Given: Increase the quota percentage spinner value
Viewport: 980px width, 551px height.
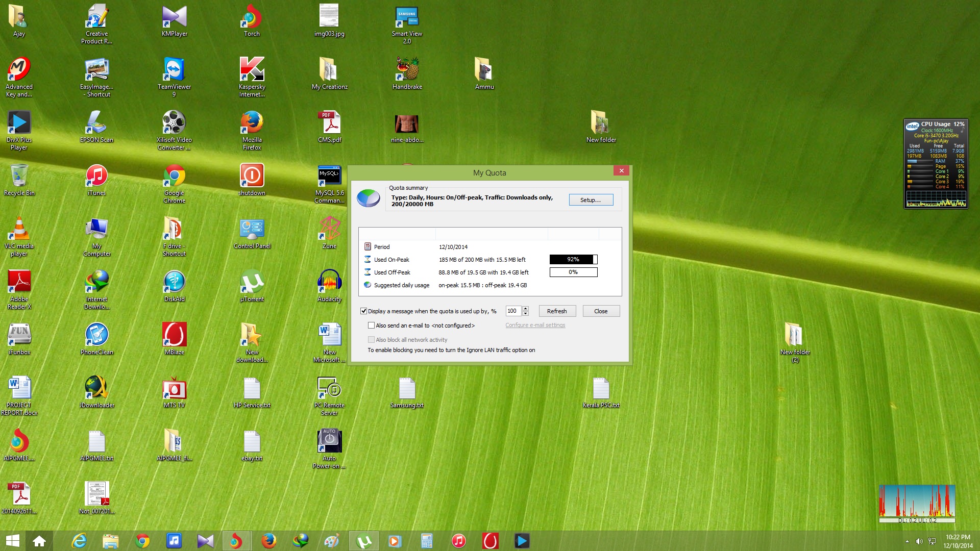Looking at the screenshot, I should pyautogui.click(x=525, y=308).
